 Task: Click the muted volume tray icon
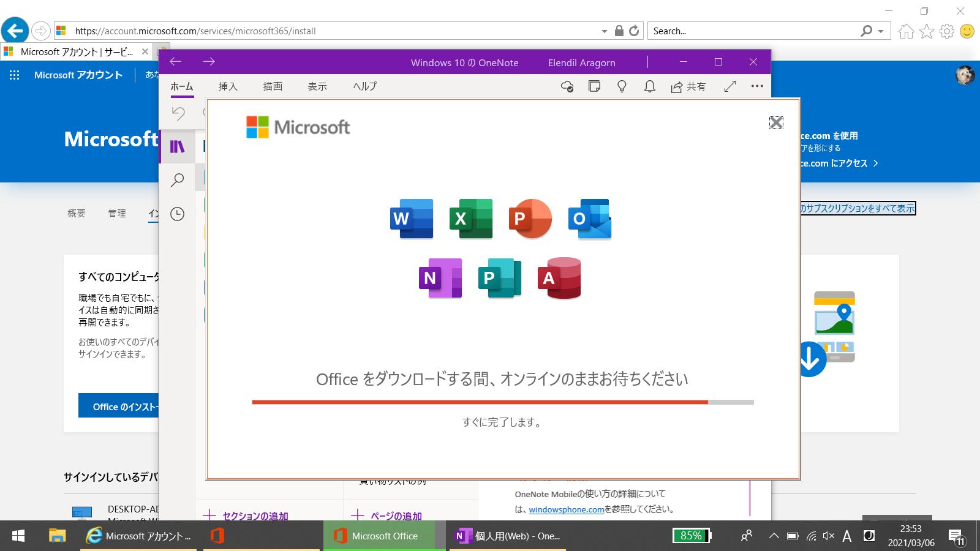point(828,536)
